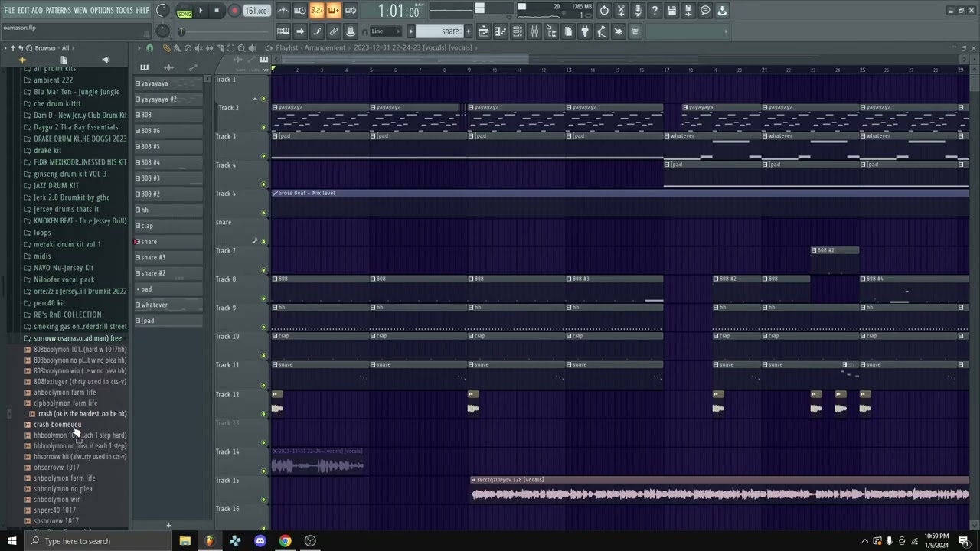Toggle mute on the snare track
This screenshot has width=980, height=551.
tap(264, 241)
